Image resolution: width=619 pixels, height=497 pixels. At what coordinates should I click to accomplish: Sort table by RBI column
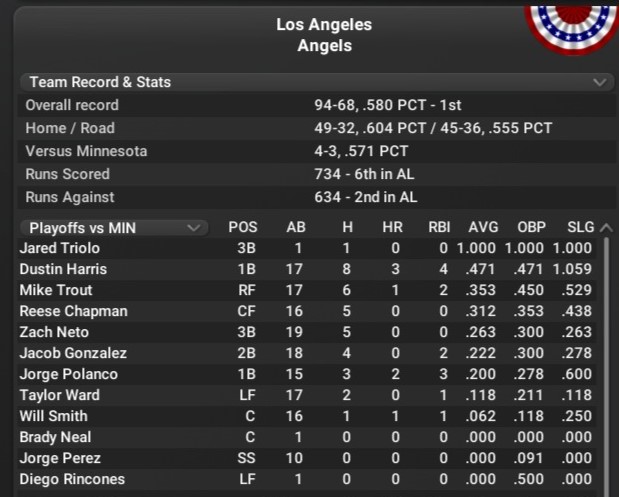tap(439, 227)
